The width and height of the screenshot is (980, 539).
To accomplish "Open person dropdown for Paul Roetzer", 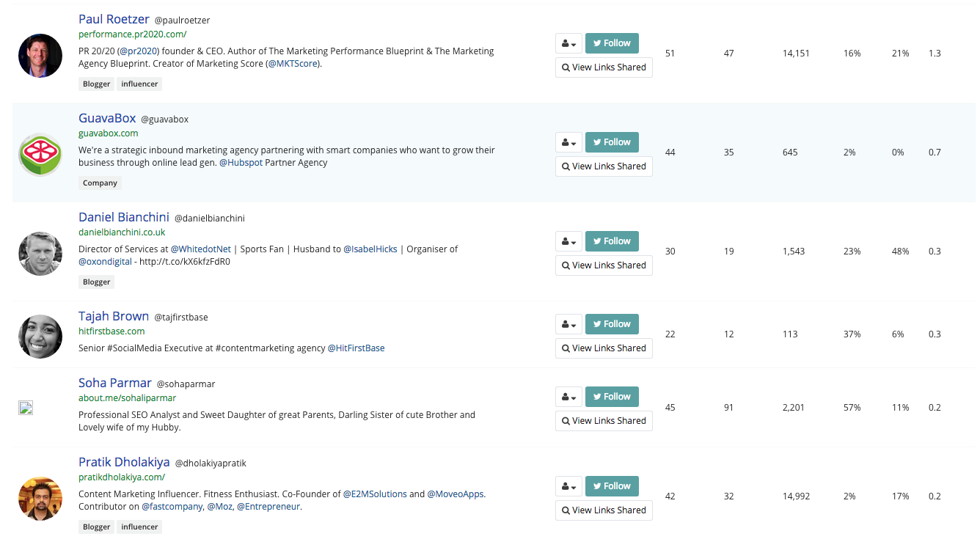I will click(x=568, y=43).
